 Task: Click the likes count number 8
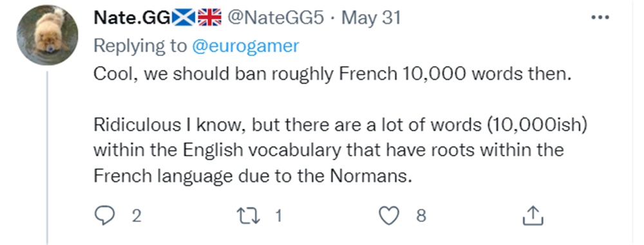click(421, 216)
